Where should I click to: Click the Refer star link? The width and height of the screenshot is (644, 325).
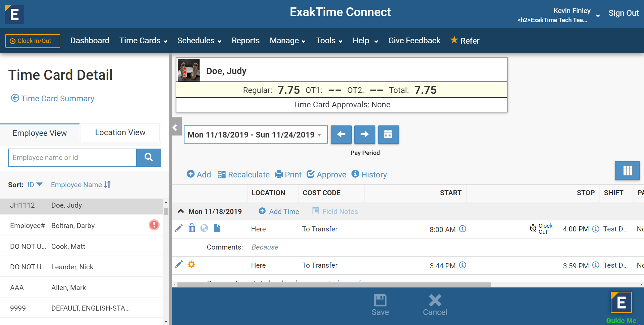[465, 41]
